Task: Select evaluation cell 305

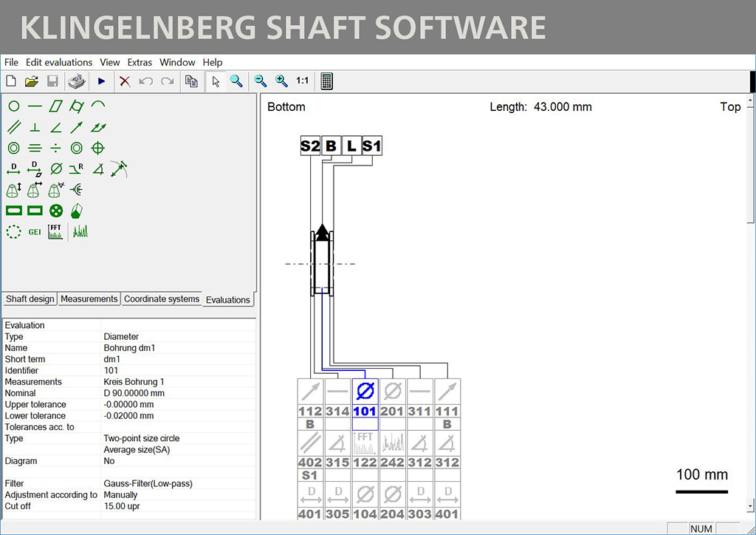Action: (x=337, y=501)
